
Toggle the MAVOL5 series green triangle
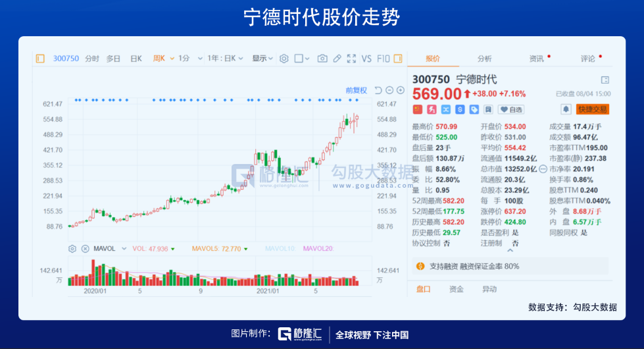[x=246, y=249]
